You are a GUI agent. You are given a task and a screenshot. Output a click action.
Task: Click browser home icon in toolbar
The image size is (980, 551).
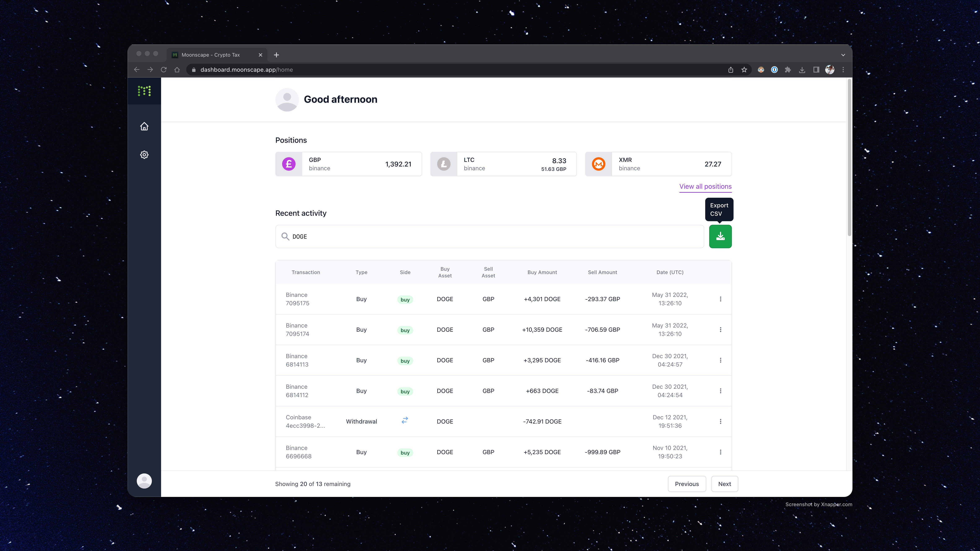point(177,70)
